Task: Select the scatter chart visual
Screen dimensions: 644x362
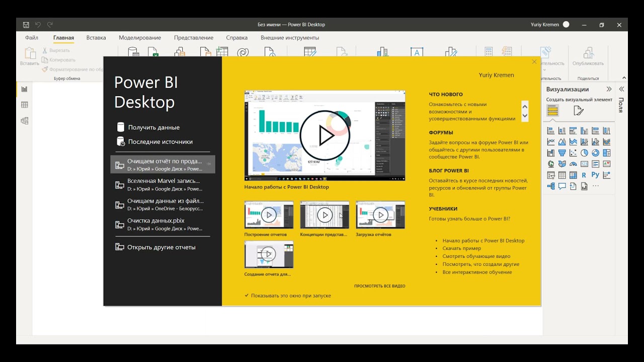Action: 573,153
